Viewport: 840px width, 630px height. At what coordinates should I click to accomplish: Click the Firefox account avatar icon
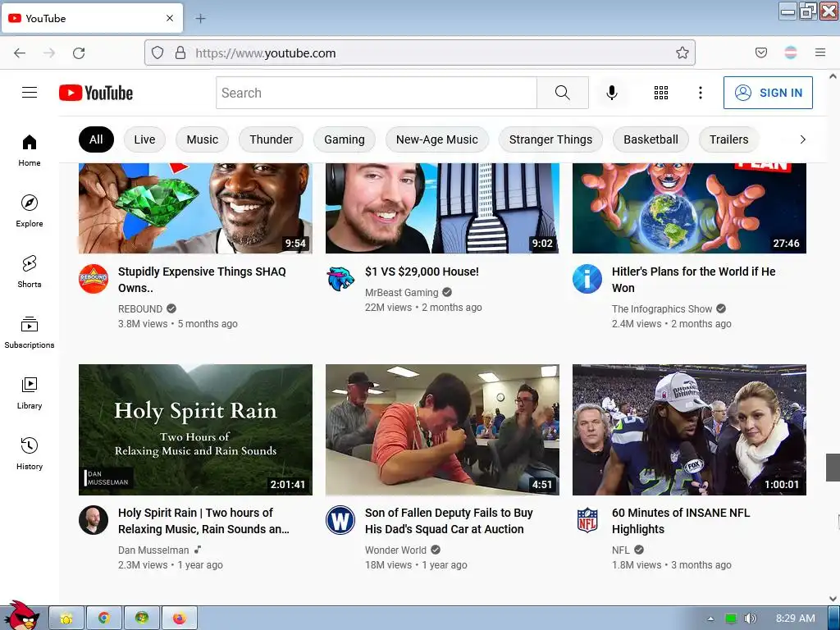791,52
